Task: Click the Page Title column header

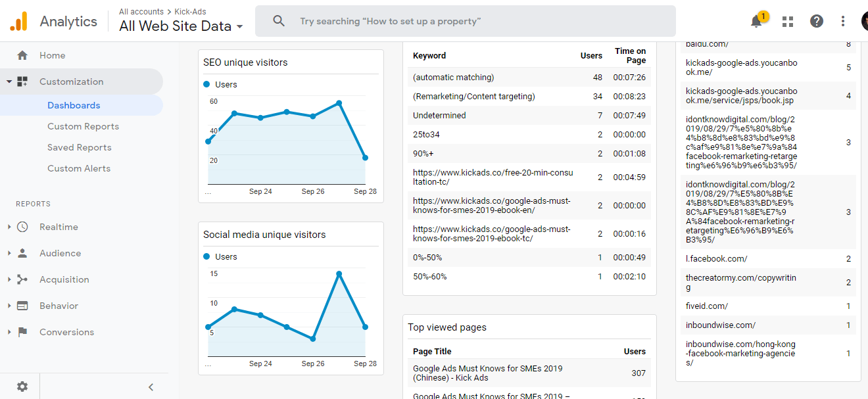Action: pos(432,352)
